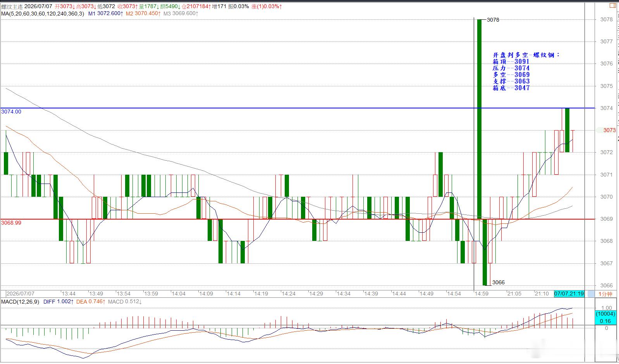
Task: Click the 14:29 time axis label
Action: point(316,294)
